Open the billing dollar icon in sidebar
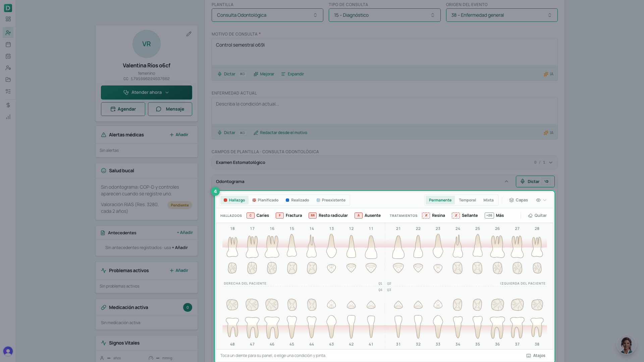The height and width of the screenshot is (362, 644). click(x=8, y=105)
